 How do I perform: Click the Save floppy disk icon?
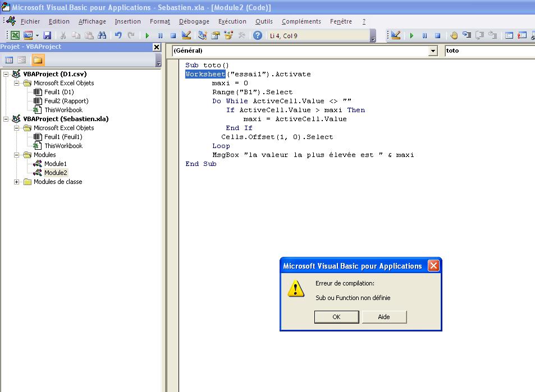click(47, 35)
